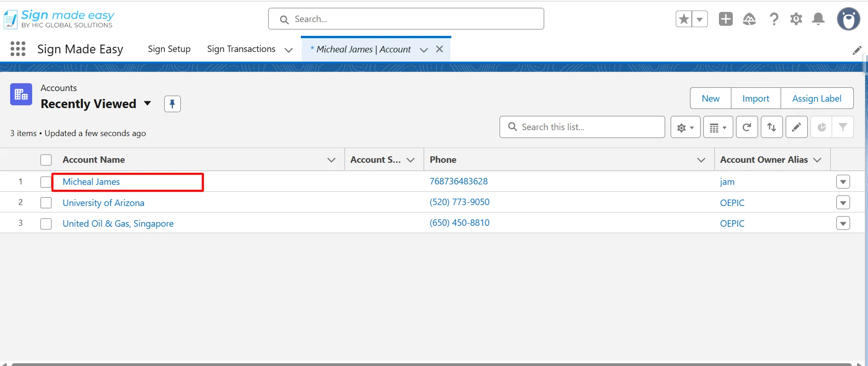Refresh the accounts list
The height and width of the screenshot is (366, 868).
pos(747,127)
